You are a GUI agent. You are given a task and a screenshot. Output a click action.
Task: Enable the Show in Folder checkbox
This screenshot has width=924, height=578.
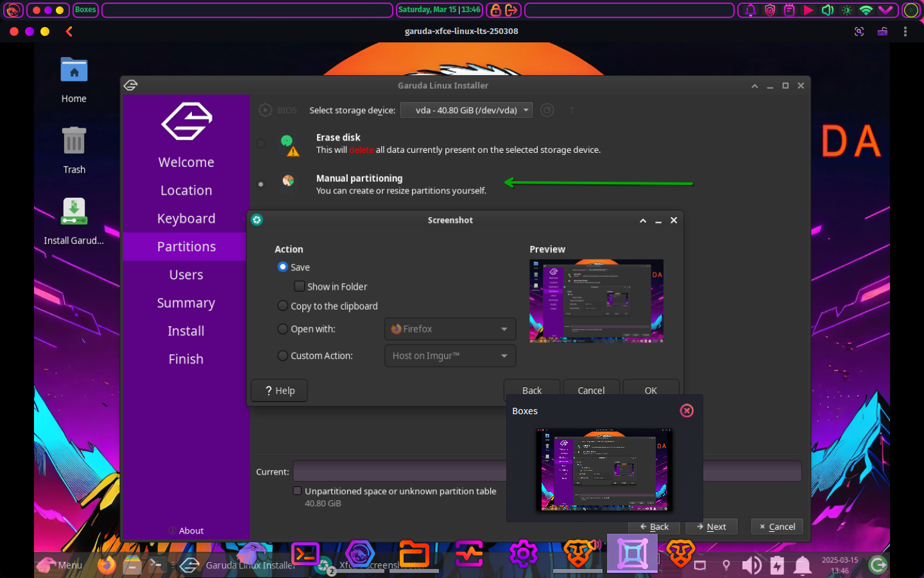(x=299, y=286)
